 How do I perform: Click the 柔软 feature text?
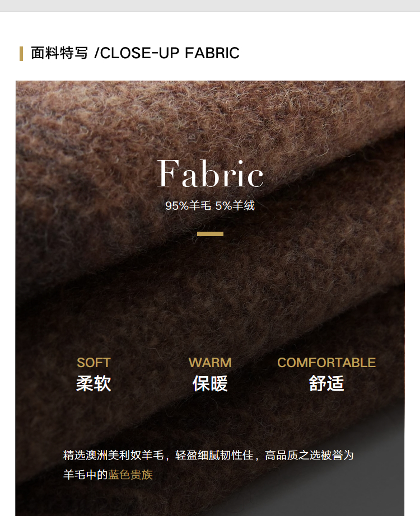pyautogui.click(x=94, y=383)
